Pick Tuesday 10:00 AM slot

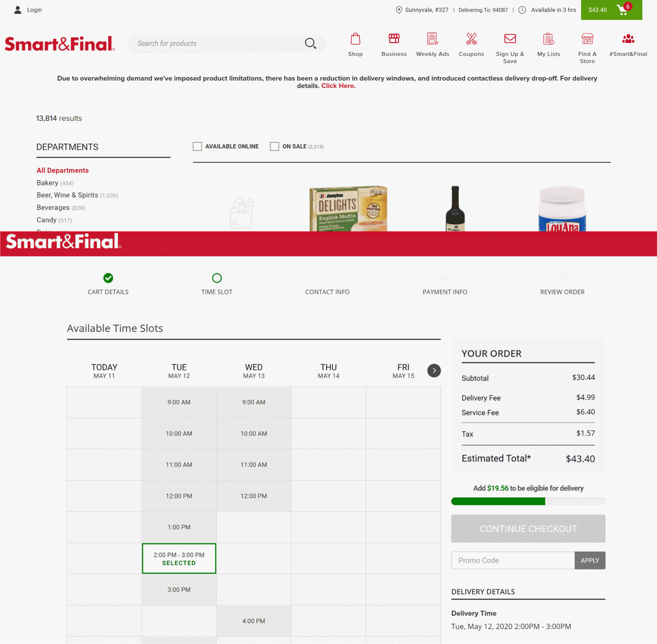pyautogui.click(x=179, y=433)
